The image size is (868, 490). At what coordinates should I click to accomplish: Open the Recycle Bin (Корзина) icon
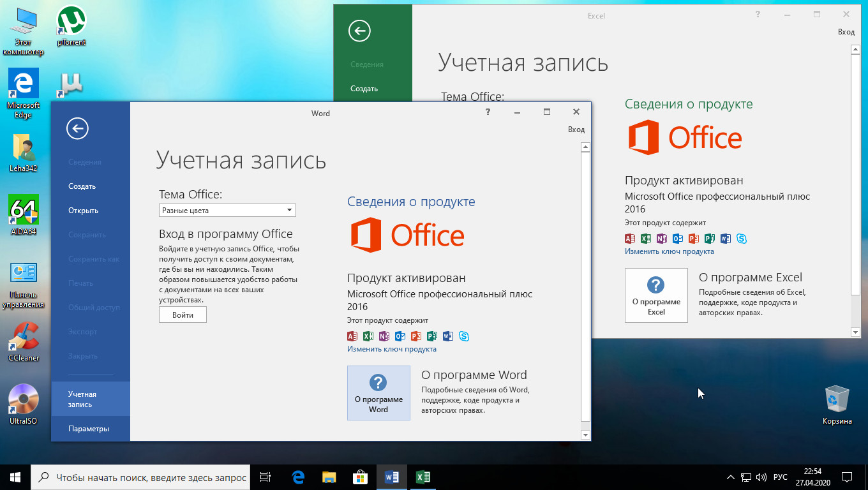tap(837, 405)
